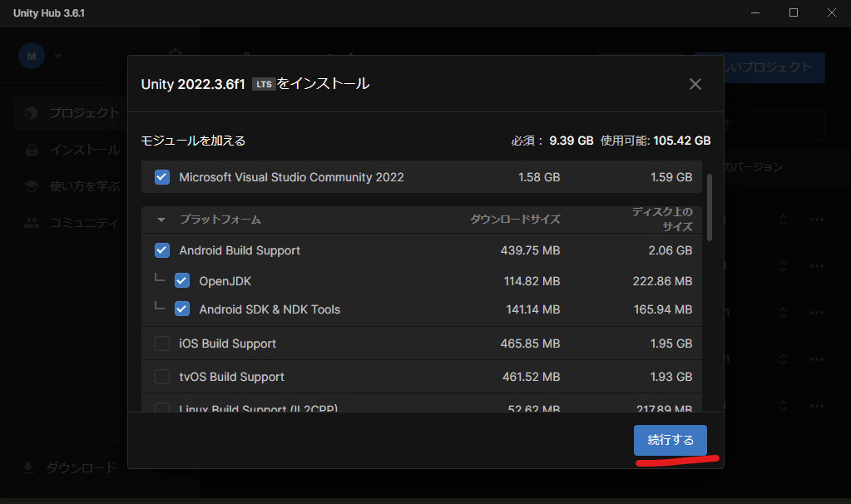Enable iOS Build Support checkbox
The width and height of the screenshot is (851, 504).
coord(162,343)
